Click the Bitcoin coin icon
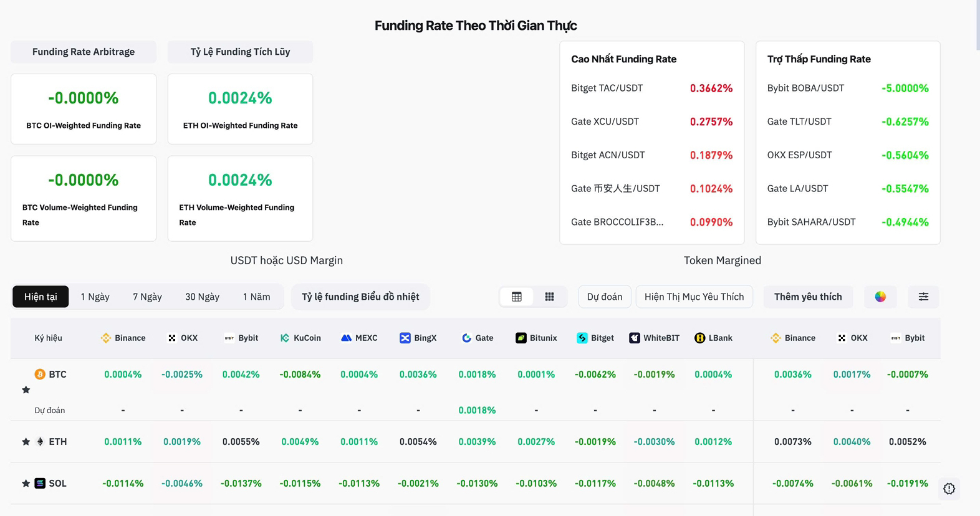This screenshot has height=516, width=980. 40,374
